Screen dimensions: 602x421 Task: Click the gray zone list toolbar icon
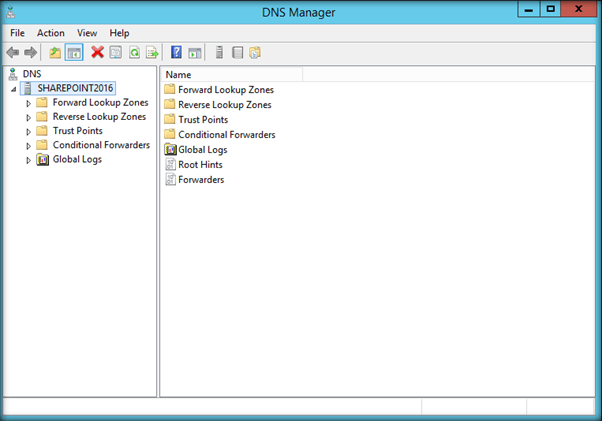click(238, 52)
